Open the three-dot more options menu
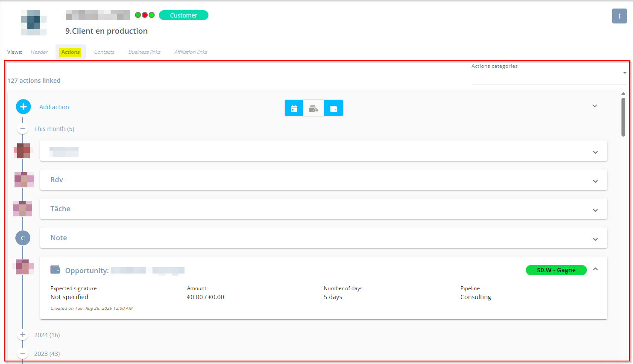 [x=619, y=16]
